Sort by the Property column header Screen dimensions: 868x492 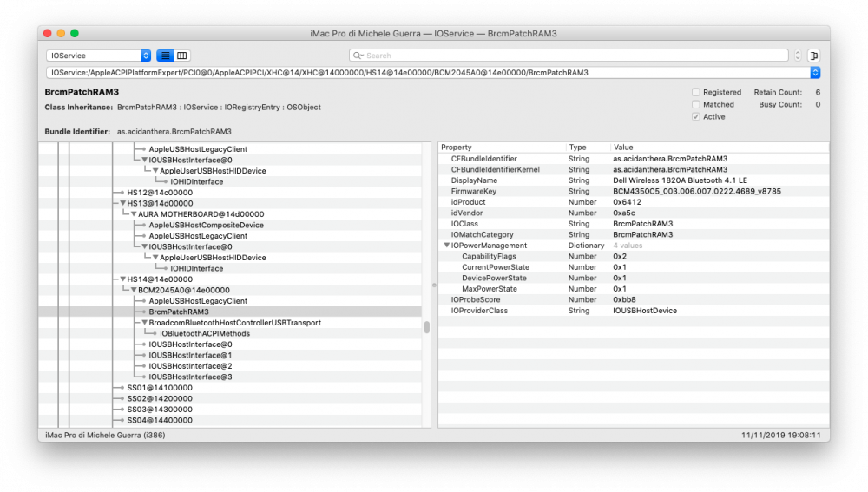click(457, 148)
